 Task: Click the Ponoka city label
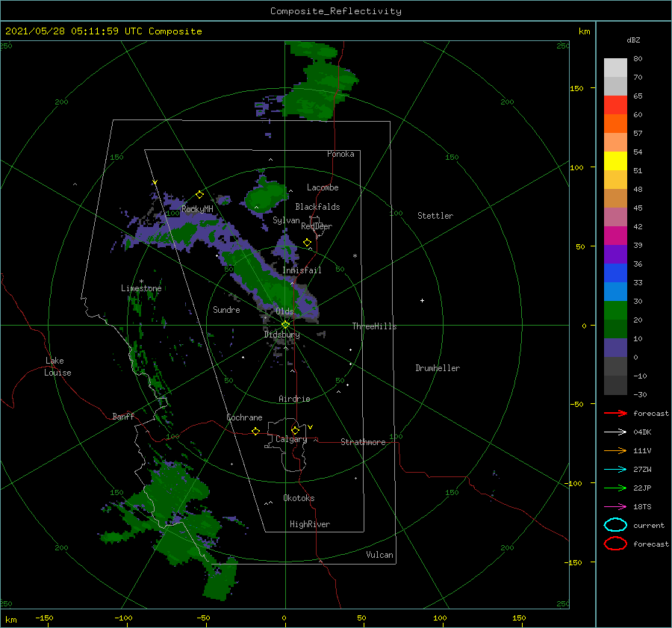340,154
